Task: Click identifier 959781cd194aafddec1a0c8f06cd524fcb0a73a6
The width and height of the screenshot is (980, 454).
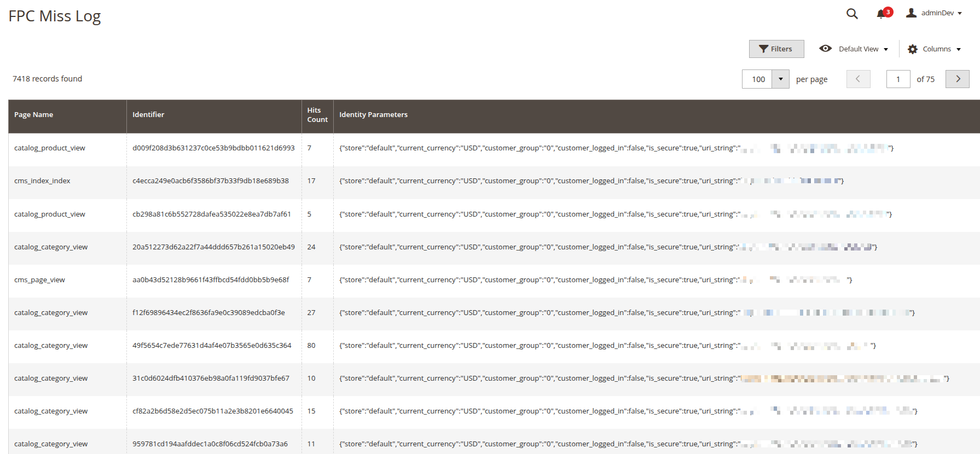Action: pos(210,444)
